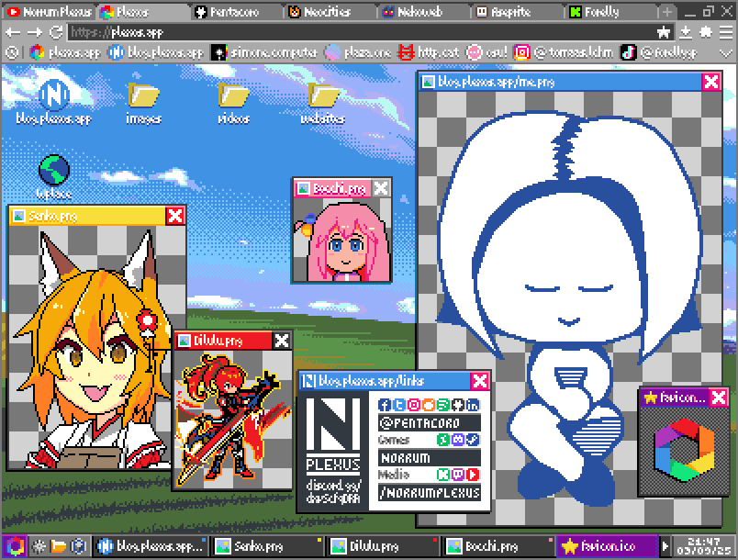The height and width of the screenshot is (560, 738).
Task: Switch to blog.plexus.app taskbar window
Action: [x=151, y=546]
